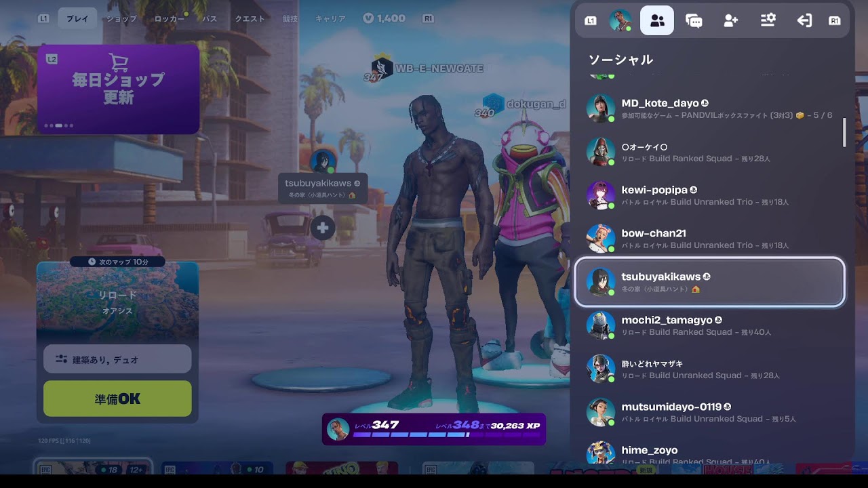This screenshot has height=488, width=868.
Task: Click the R1 badge in the side panel header
Action: point(835,21)
